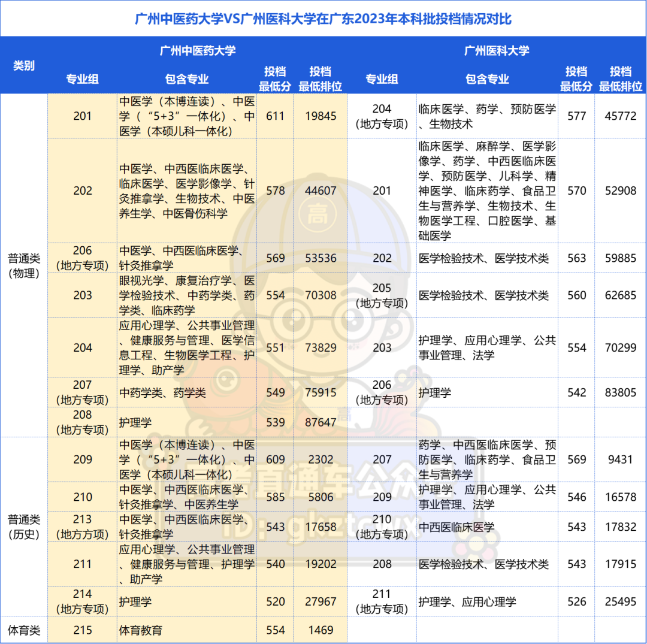Viewport: 647px width, 644px height.
Task: Select the 广州中医药大学 column header
Action: (x=199, y=51)
